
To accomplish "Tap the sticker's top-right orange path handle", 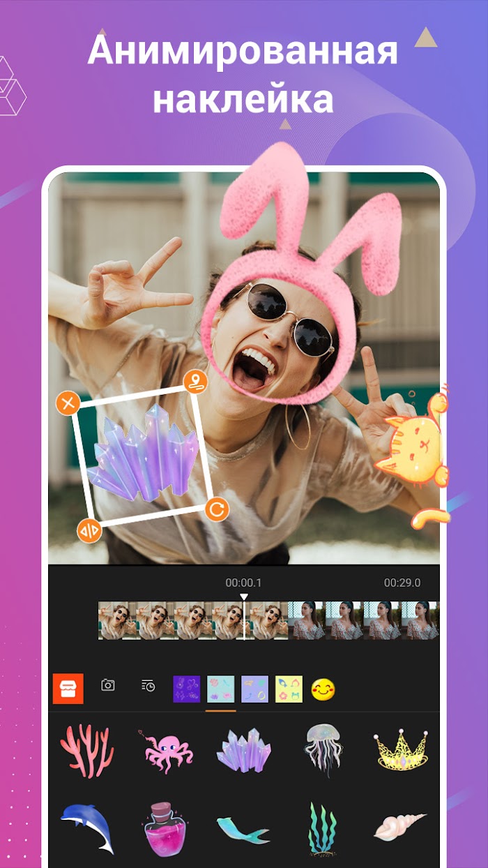I will point(196,382).
